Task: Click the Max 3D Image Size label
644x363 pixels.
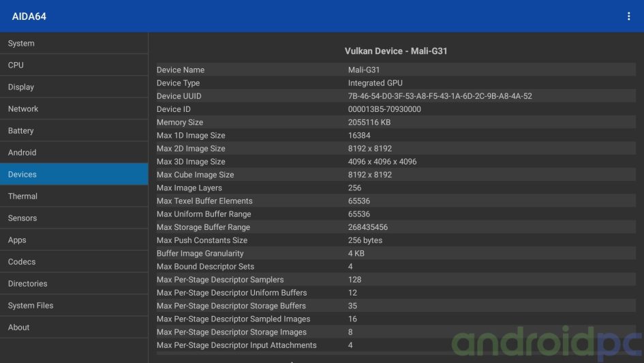Action: (x=191, y=162)
